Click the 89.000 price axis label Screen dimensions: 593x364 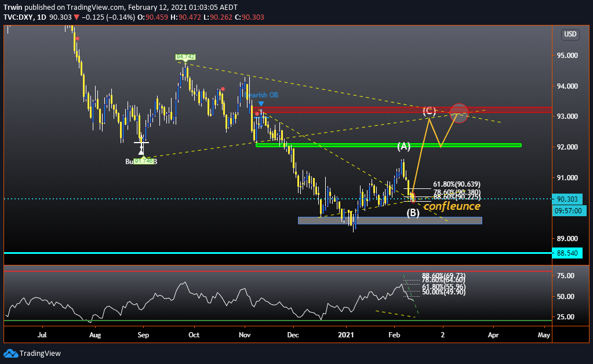click(567, 238)
